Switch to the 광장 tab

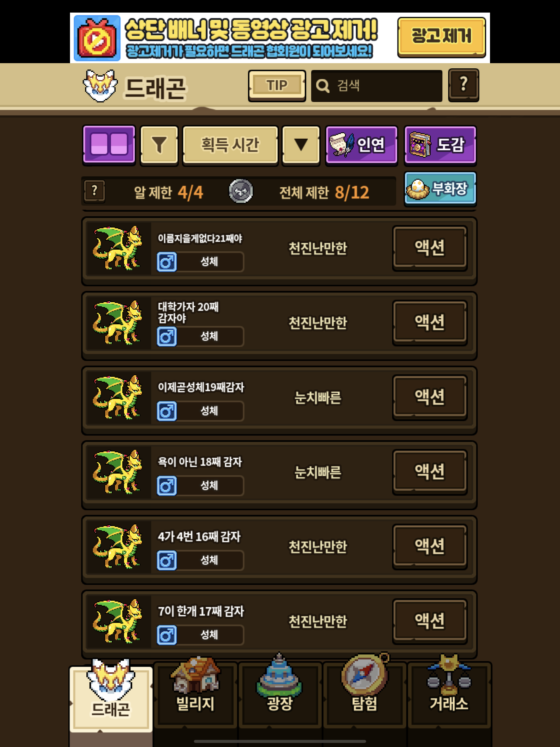tap(280, 694)
